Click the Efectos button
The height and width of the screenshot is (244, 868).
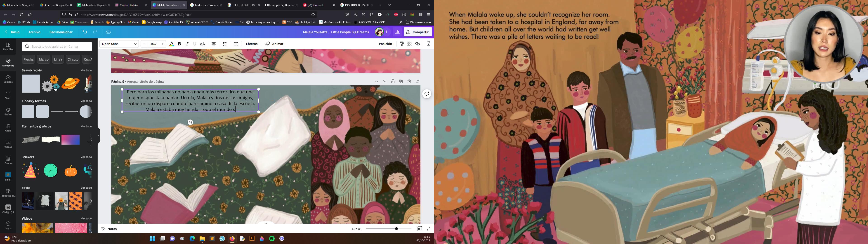coord(252,44)
